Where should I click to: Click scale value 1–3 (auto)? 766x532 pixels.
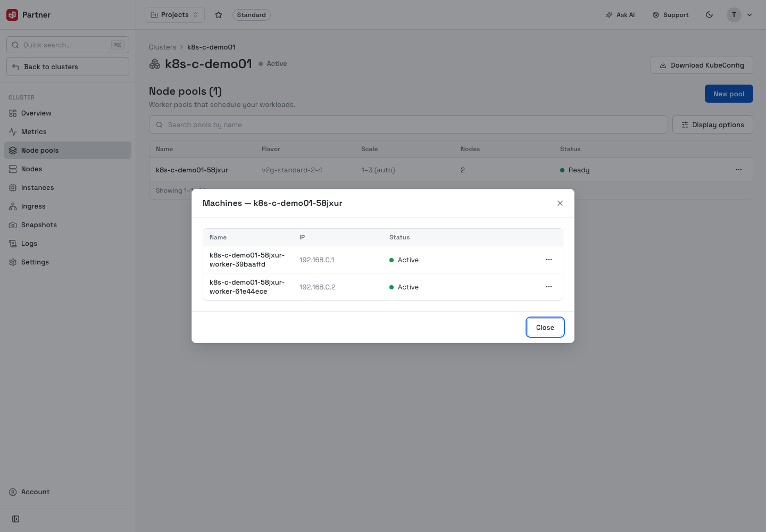coord(378,170)
